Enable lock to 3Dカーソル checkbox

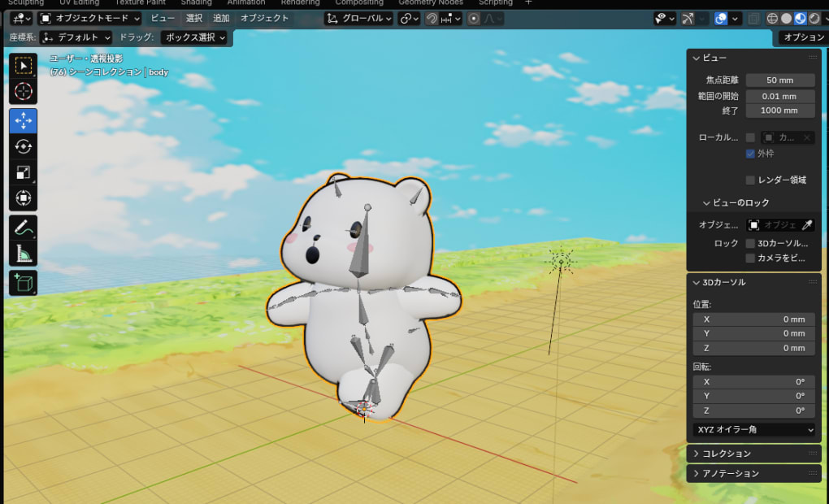coord(750,243)
